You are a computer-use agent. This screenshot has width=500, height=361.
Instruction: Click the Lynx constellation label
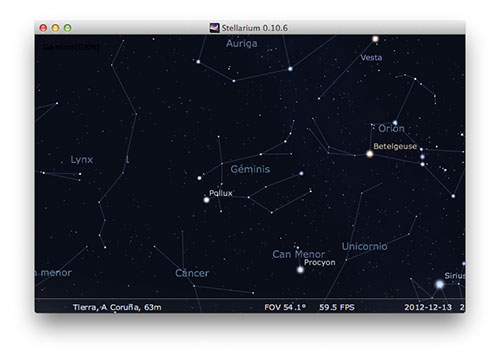click(x=82, y=160)
